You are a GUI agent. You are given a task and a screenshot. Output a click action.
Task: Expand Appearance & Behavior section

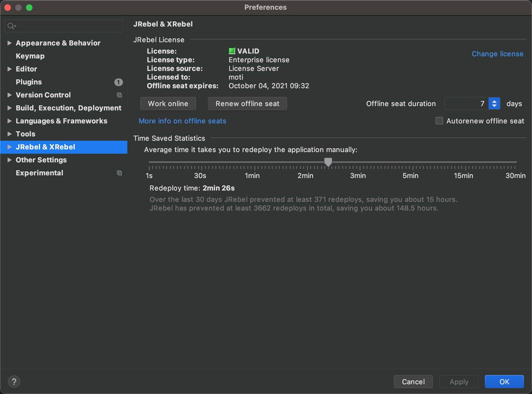click(x=9, y=43)
